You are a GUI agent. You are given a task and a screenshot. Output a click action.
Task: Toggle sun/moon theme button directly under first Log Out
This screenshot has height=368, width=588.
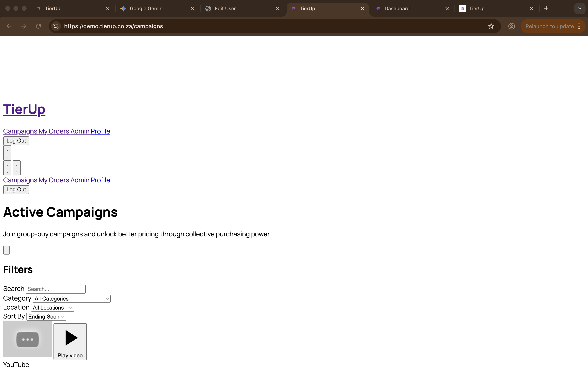pyautogui.click(x=7, y=153)
